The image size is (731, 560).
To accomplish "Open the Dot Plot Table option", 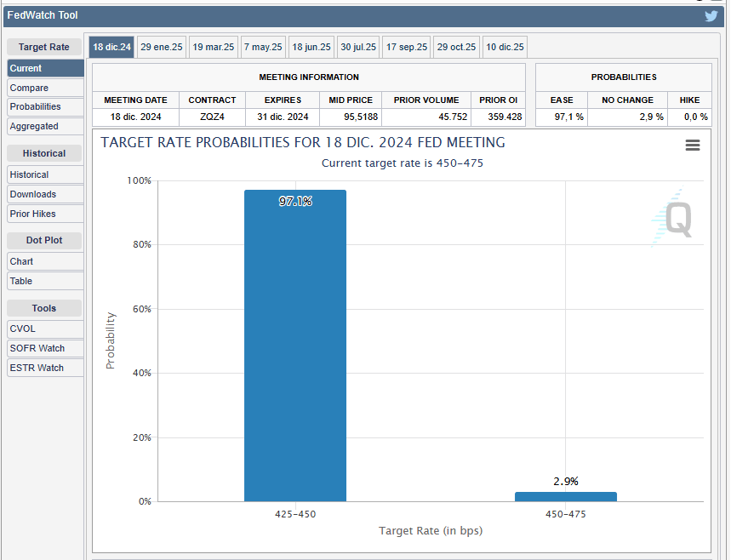I will pos(45,281).
